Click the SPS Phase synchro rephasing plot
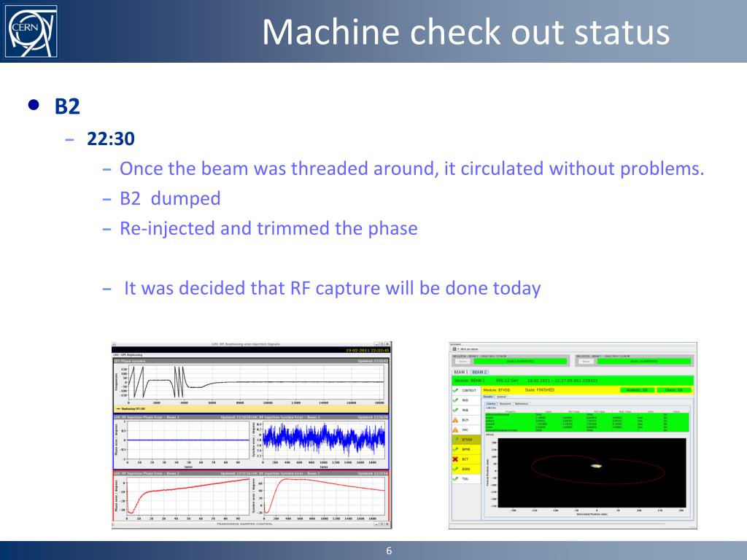 (x=255, y=382)
